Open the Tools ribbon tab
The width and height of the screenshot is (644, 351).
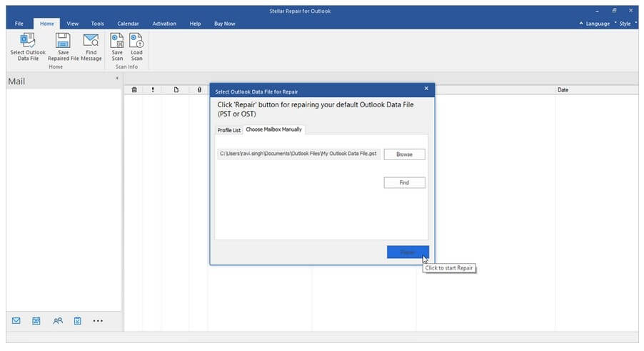(97, 24)
